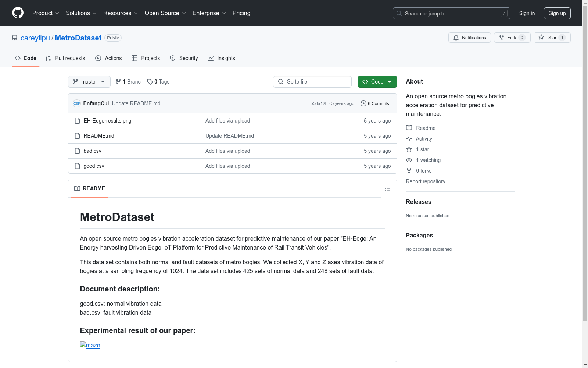Expand the Solutions menu

coord(81,13)
